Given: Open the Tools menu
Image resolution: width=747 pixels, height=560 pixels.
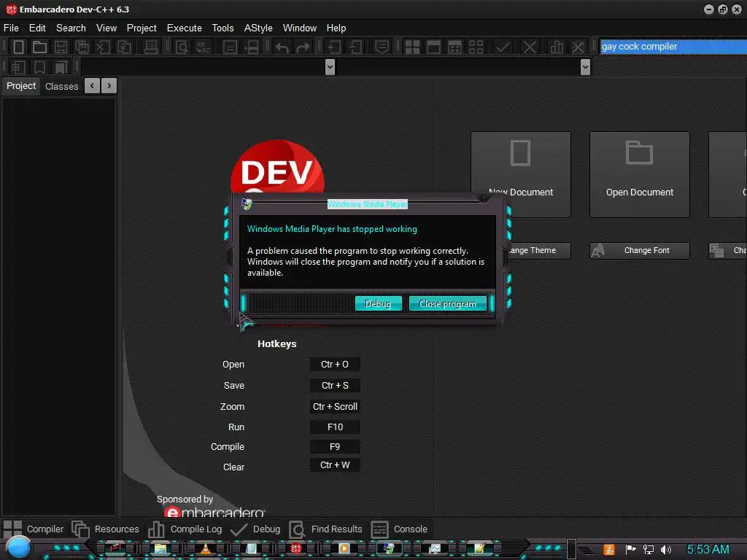Looking at the screenshot, I should click(222, 28).
